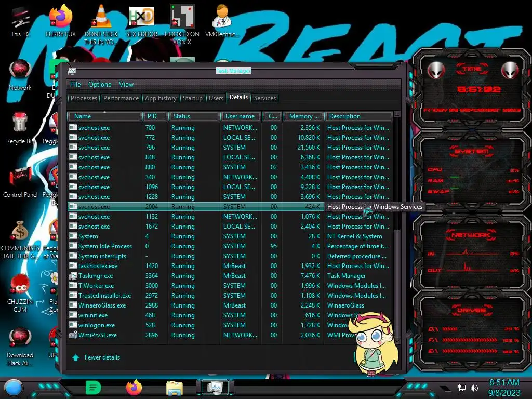This screenshot has height=399, width=532.
Task: Open the VLC cone desktop shortcut
Action: [x=101, y=24]
